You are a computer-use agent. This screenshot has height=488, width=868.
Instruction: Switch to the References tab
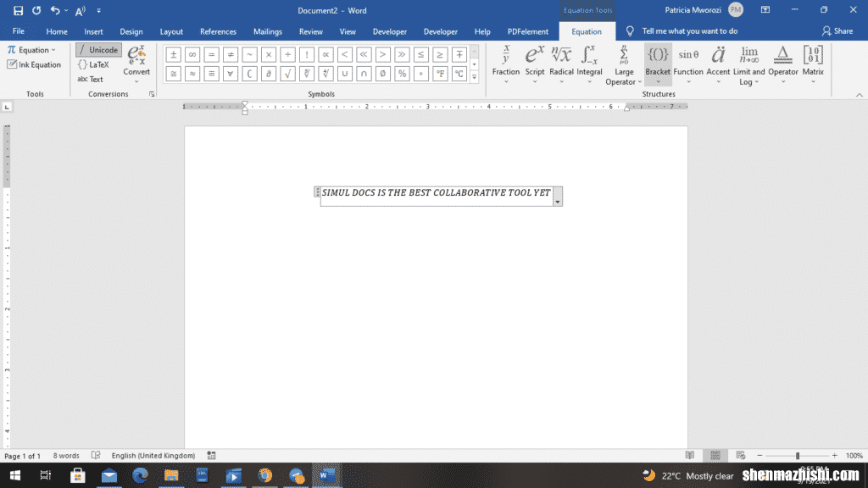tap(218, 31)
